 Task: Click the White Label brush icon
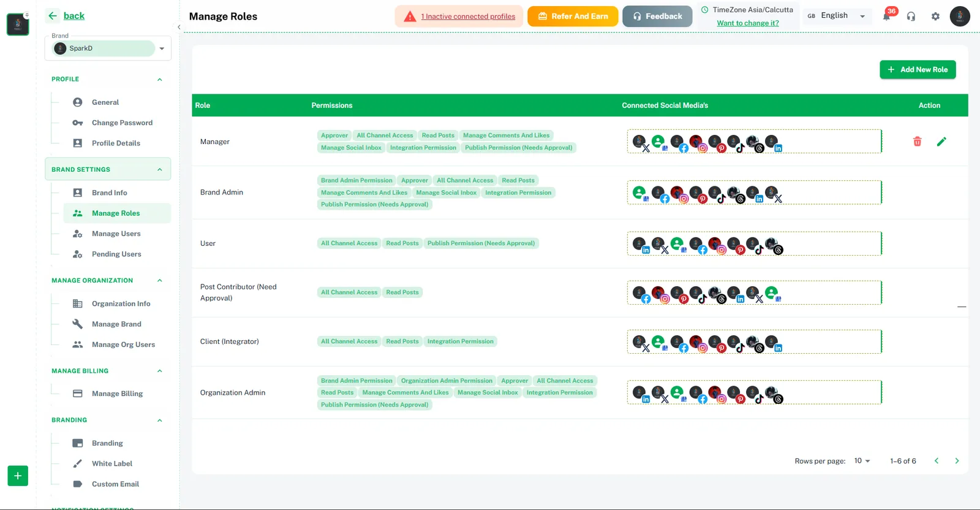tap(78, 463)
